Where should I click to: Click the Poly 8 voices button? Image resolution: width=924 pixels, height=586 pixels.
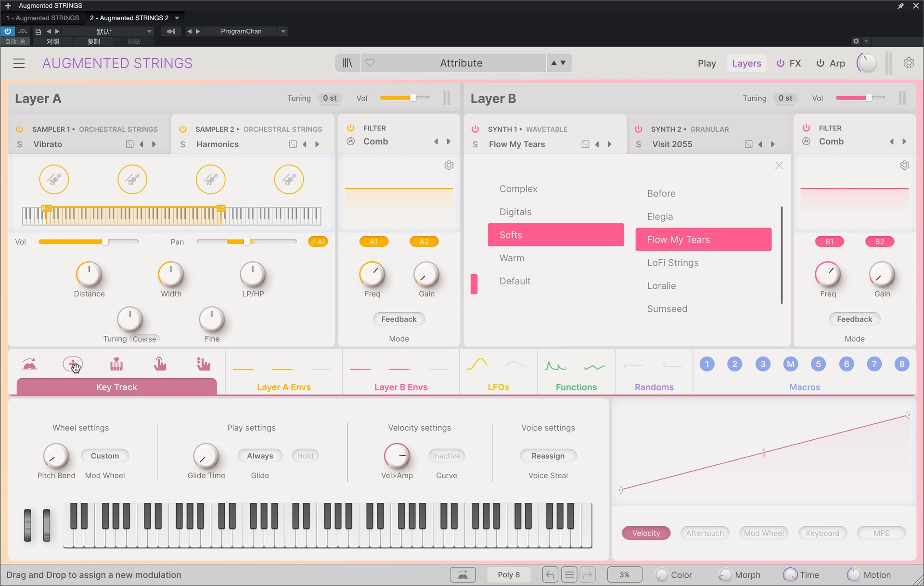tap(509, 574)
